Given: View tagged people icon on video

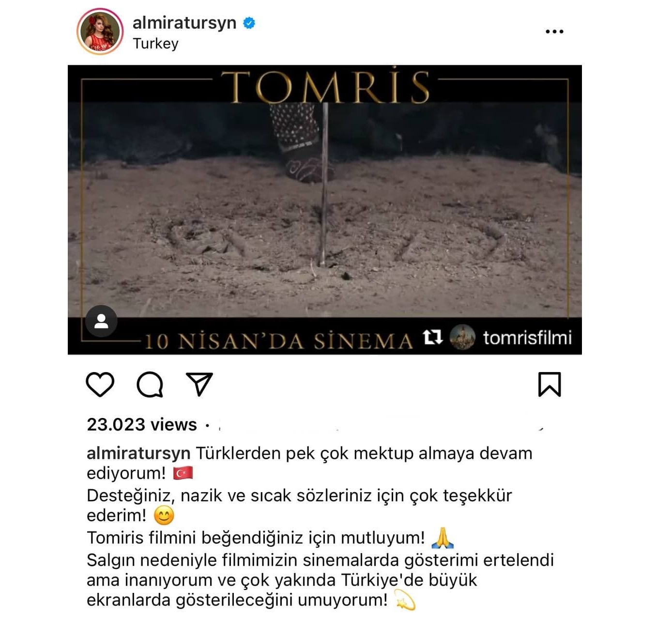Looking at the screenshot, I should click(x=101, y=321).
